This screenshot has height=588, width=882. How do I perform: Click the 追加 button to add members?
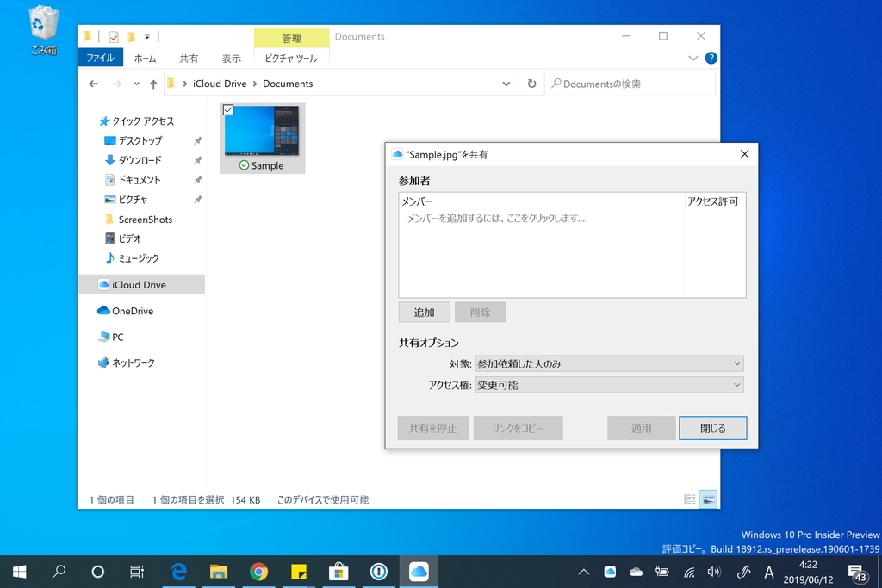pyautogui.click(x=423, y=312)
